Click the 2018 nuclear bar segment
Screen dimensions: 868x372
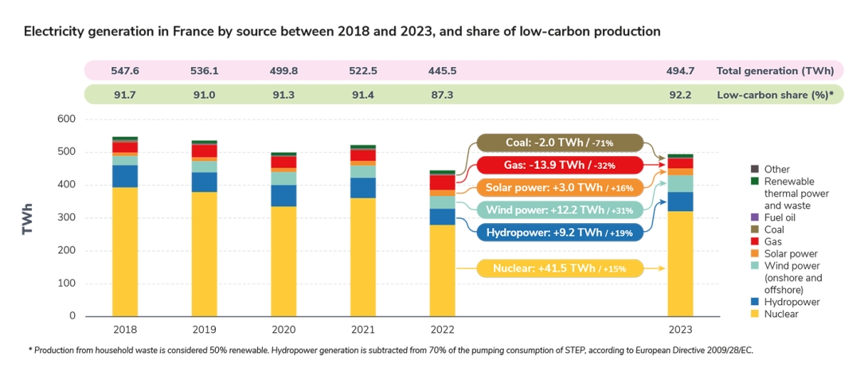125,252
